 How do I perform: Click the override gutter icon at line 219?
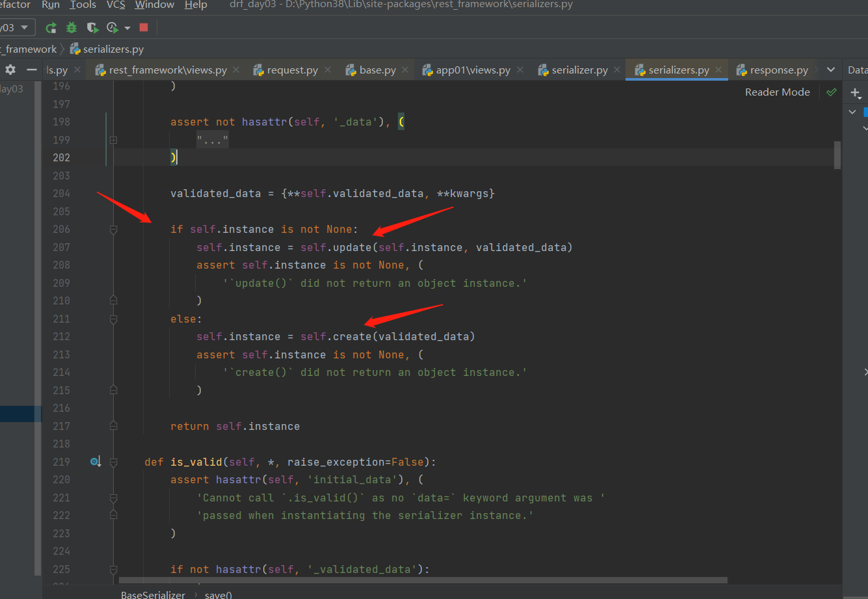[x=95, y=462]
